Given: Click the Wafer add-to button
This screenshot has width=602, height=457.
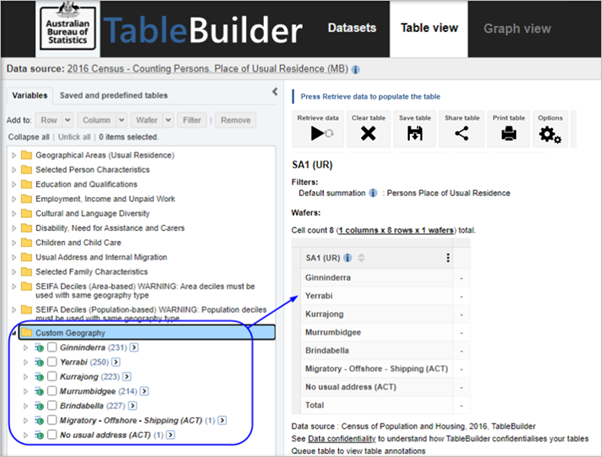Looking at the screenshot, I should pyautogui.click(x=147, y=120).
